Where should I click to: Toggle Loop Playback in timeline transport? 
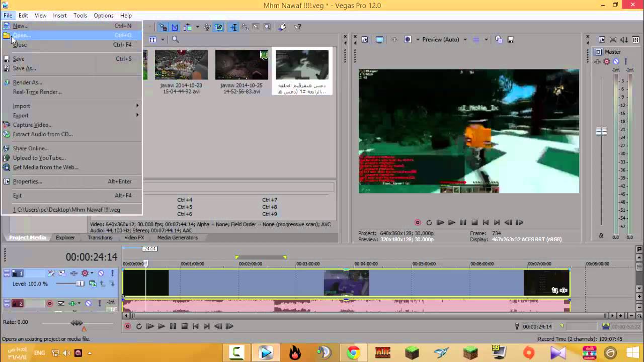coord(139,326)
